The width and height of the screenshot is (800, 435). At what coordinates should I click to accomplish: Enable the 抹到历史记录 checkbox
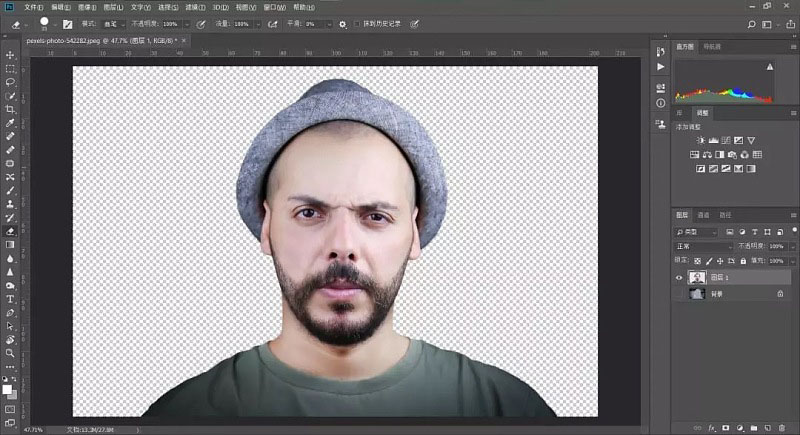tap(358, 23)
